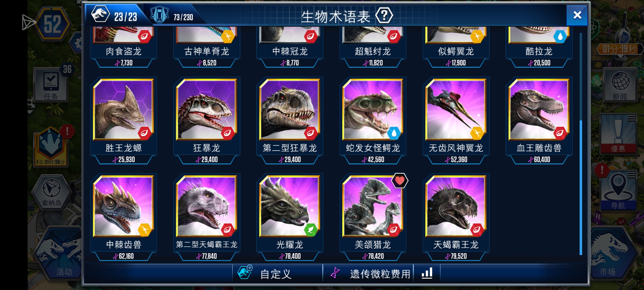Select the 光耀龙 creature card
Image resolution: width=644 pixels, height=290 pixels.
(290, 217)
